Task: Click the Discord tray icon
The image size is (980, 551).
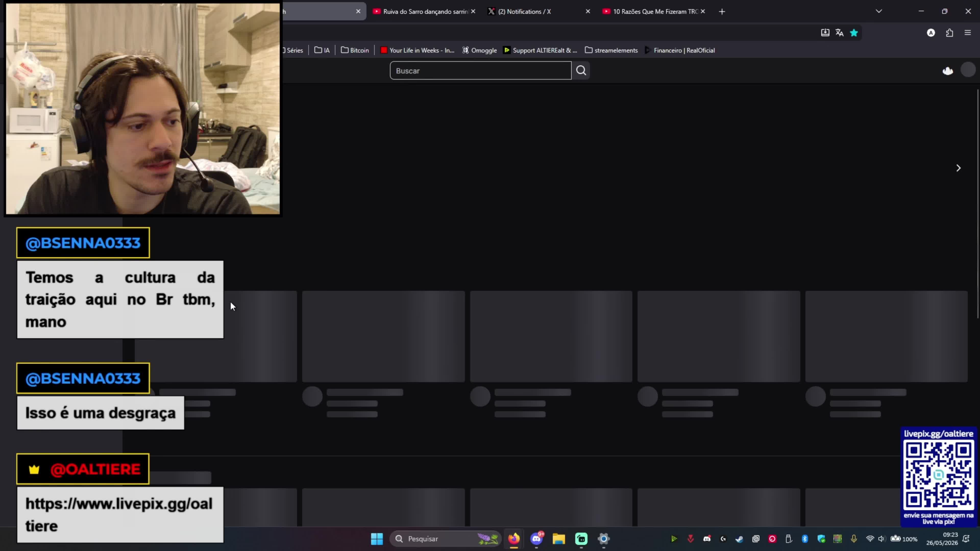Action: [x=707, y=539]
